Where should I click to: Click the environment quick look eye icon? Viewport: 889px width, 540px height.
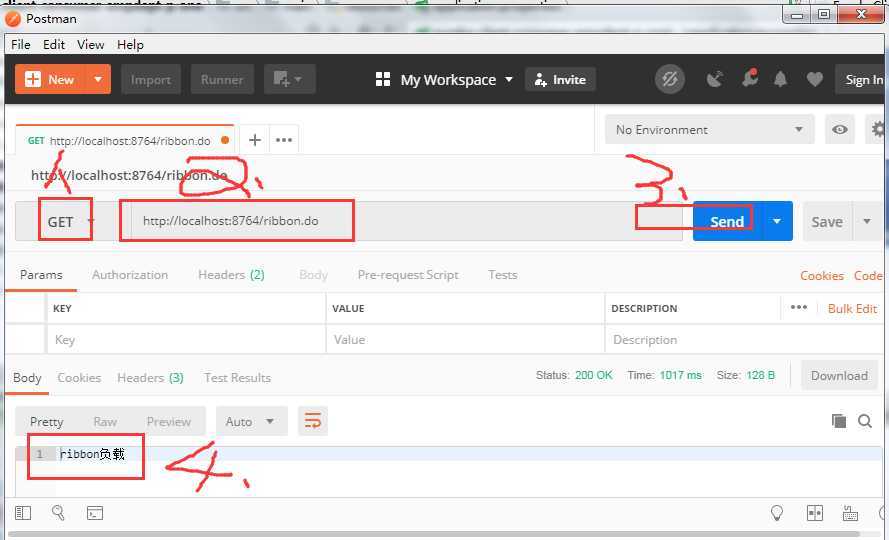point(840,129)
